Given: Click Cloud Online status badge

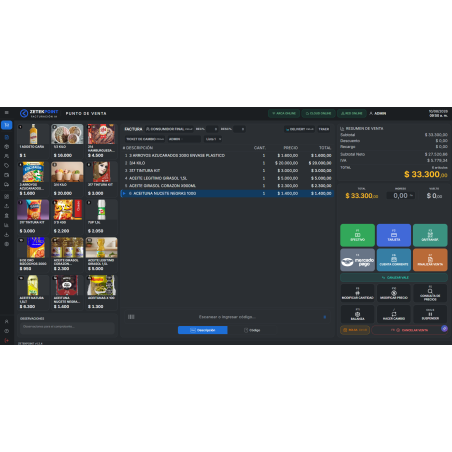Looking at the screenshot, I should (x=319, y=113).
